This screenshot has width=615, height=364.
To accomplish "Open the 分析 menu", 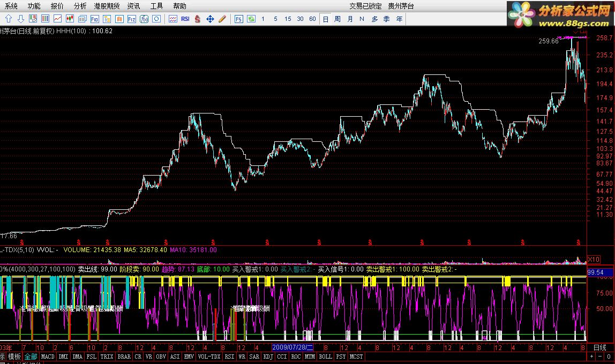I will tap(80, 6).
